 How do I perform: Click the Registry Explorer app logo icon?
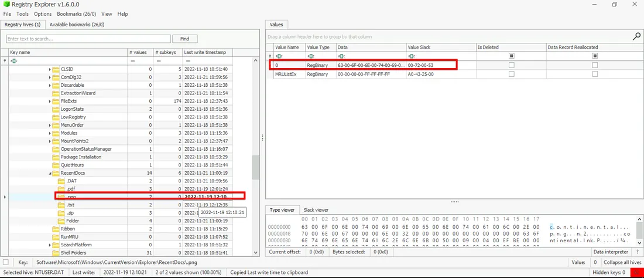[6, 4]
